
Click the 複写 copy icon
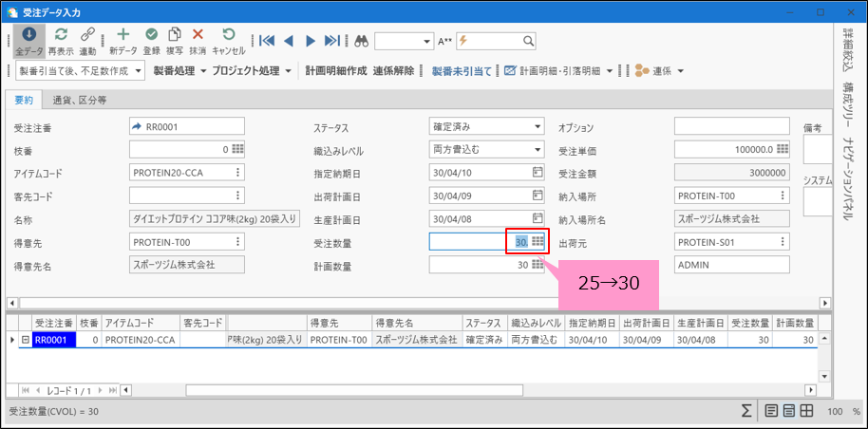175,34
